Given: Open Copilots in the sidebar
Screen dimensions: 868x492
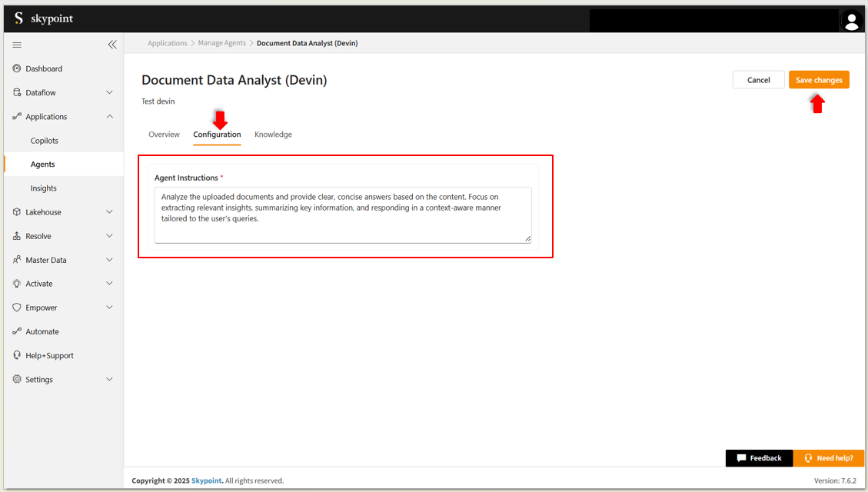Looking at the screenshot, I should (x=45, y=141).
